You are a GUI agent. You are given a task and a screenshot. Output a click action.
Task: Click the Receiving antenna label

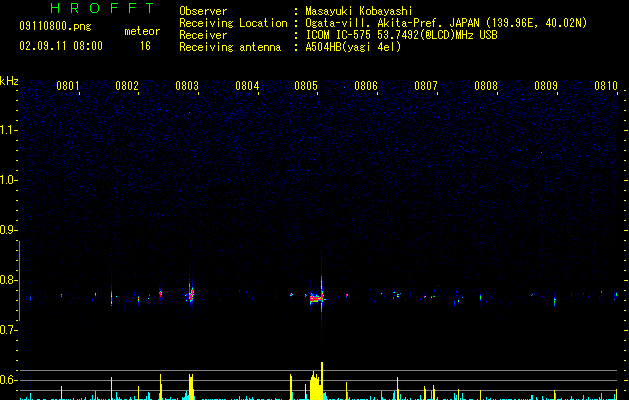click(x=230, y=47)
